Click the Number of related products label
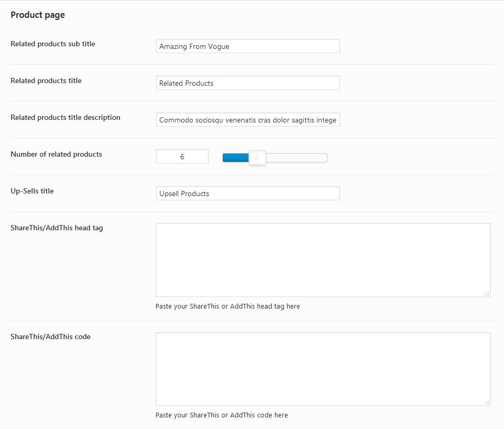The height and width of the screenshot is (429, 504). click(x=56, y=155)
